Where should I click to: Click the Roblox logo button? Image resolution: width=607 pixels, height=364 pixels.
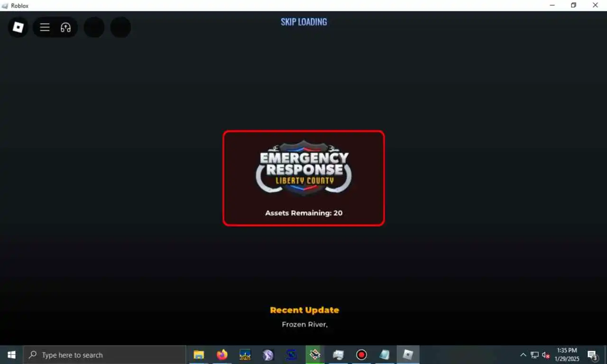[x=18, y=27]
